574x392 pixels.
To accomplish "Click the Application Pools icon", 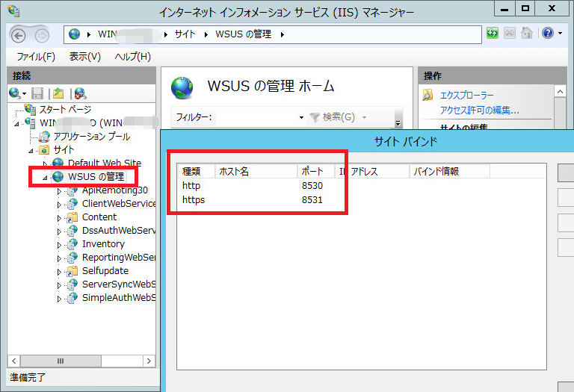I will coord(44,137).
